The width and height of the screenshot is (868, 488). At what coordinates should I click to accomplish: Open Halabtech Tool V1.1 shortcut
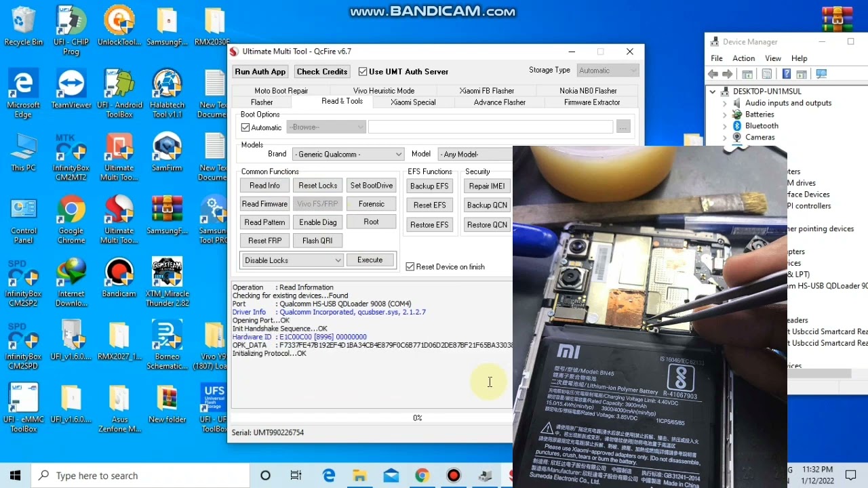[x=167, y=94]
